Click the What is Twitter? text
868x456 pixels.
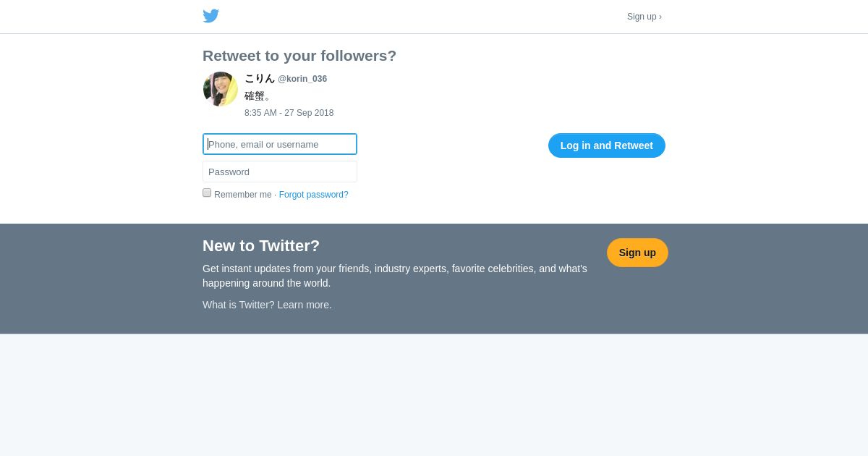click(238, 305)
